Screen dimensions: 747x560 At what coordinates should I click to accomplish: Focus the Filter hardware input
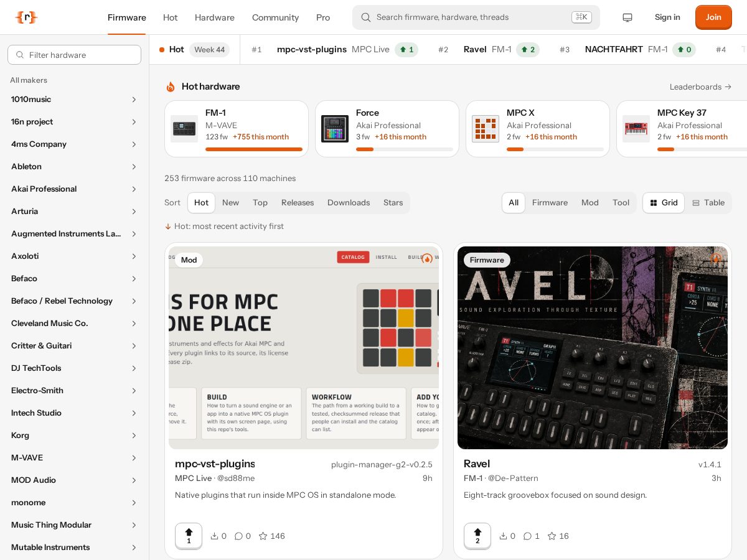tap(74, 55)
